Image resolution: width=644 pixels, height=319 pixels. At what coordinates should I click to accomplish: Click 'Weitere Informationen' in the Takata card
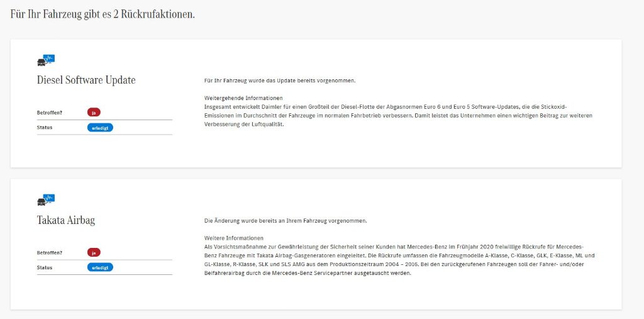[234, 238]
